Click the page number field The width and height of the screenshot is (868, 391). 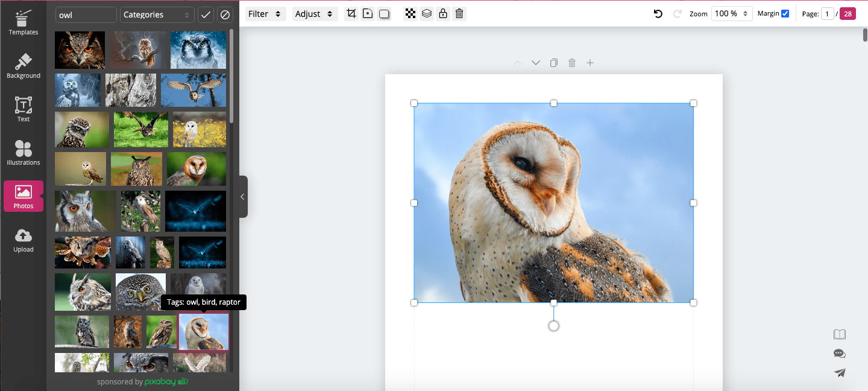(828, 13)
